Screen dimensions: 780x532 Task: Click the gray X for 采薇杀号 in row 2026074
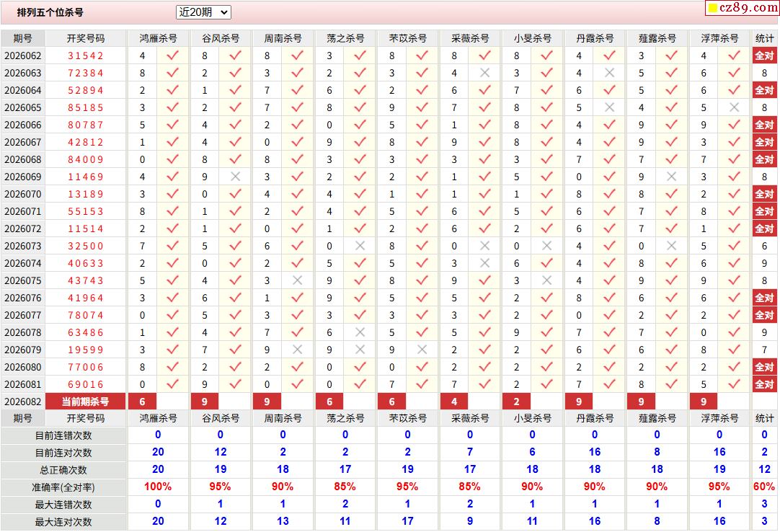484,263
